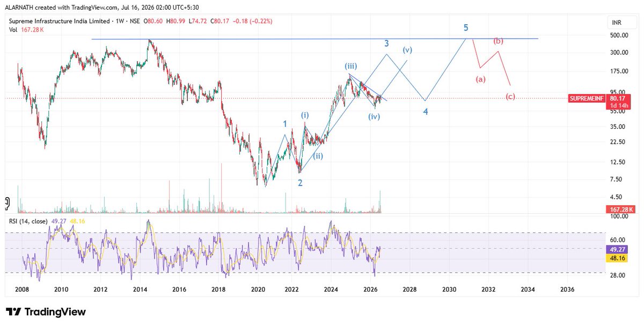The height and width of the screenshot is (327, 644).
Task: Click the 2034 year on time axis
Action: coord(528,289)
